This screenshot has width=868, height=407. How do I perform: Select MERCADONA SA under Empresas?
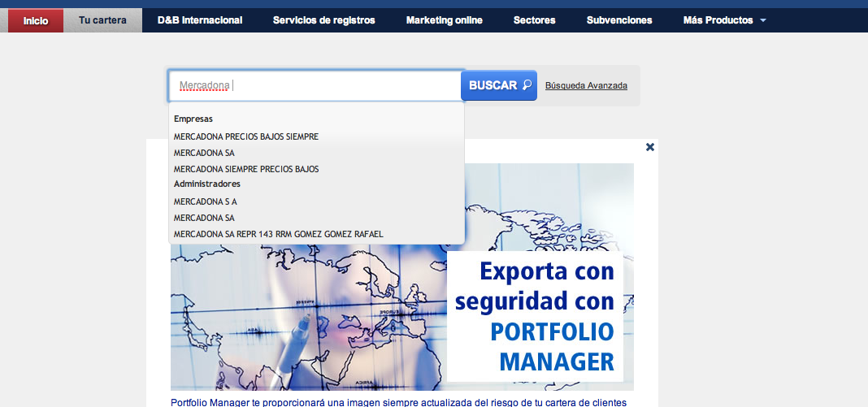204,153
